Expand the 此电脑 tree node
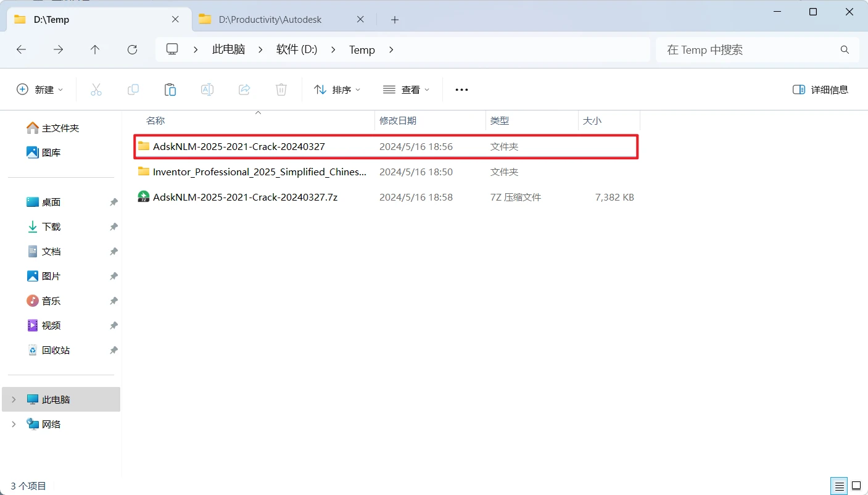The width and height of the screenshot is (868, 495). (x=14, y=399)
